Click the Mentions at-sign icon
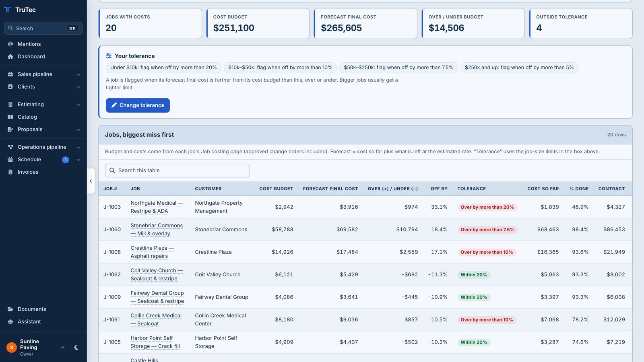Screen dimensions: 644x362 tap(10, 44)
